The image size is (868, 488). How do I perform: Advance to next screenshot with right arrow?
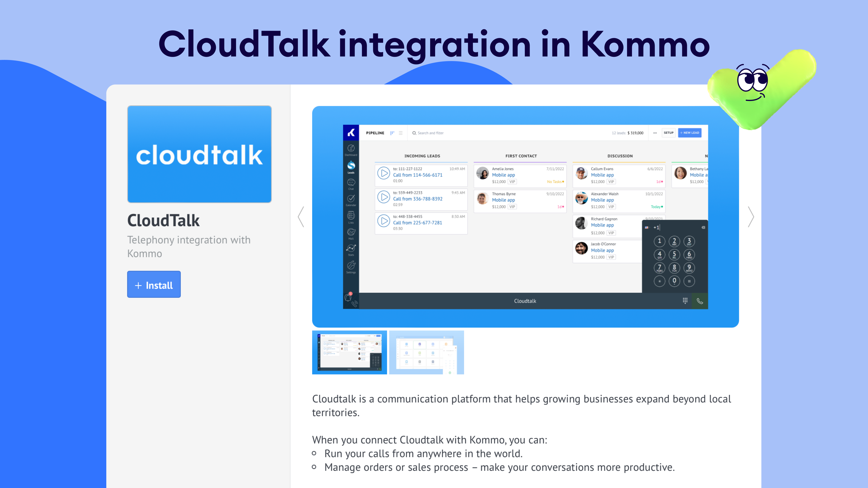coord(751,217)
